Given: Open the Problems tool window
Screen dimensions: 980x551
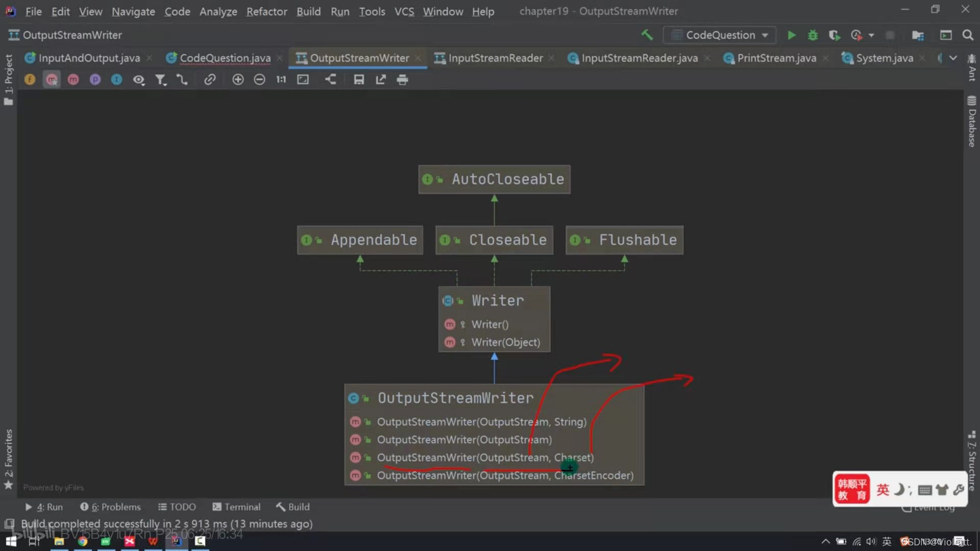Looking at the screenshot, I should click(x=110, y=507).
